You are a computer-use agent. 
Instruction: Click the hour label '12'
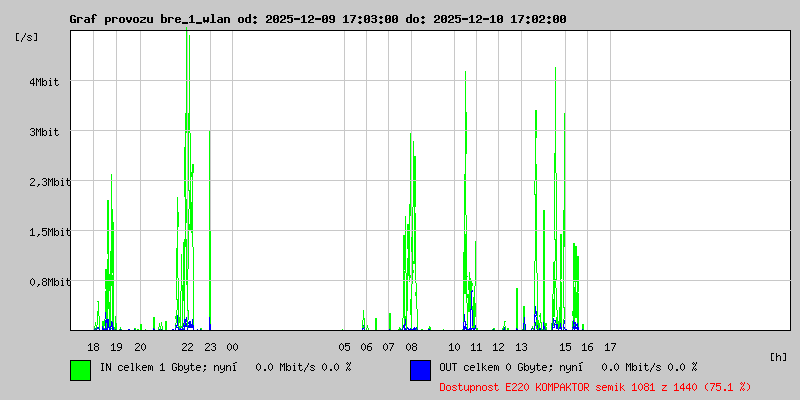pyautogui.click(x=498, y=347)
